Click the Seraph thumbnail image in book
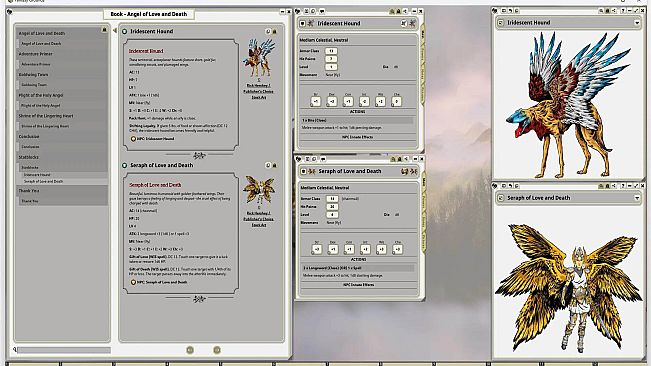This screenshot has width=651, height=366. pyautogui.click(x=259, y=189)
